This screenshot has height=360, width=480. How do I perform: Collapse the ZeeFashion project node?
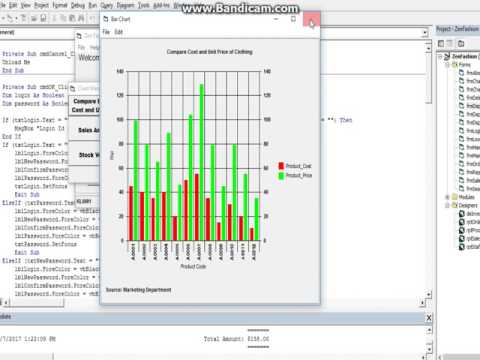click(440, 56)
